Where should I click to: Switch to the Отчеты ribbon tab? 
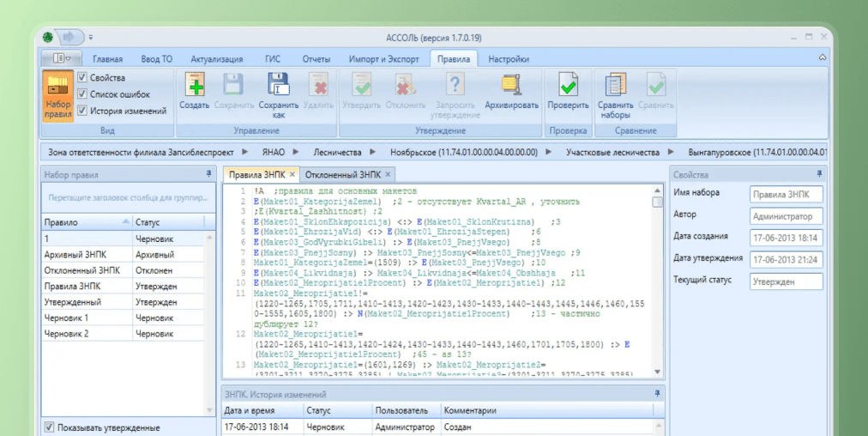pos(316,59)
